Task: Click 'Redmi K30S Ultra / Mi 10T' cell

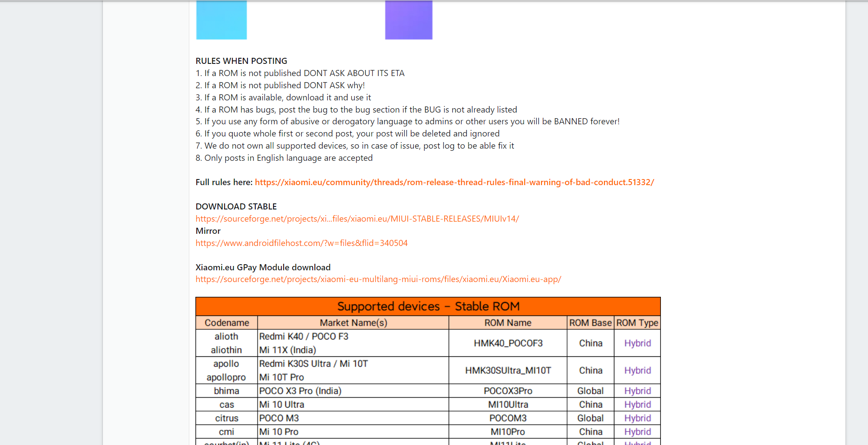Action: point(314,364)
